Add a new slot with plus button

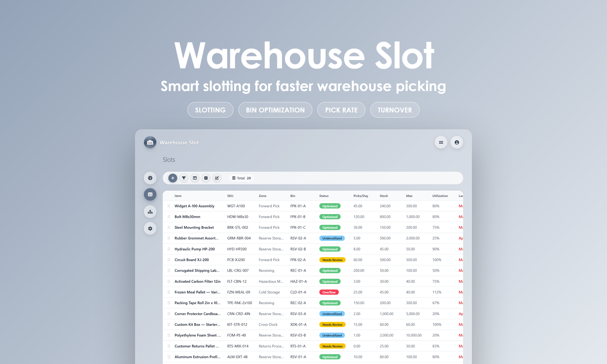pos(172,178)
